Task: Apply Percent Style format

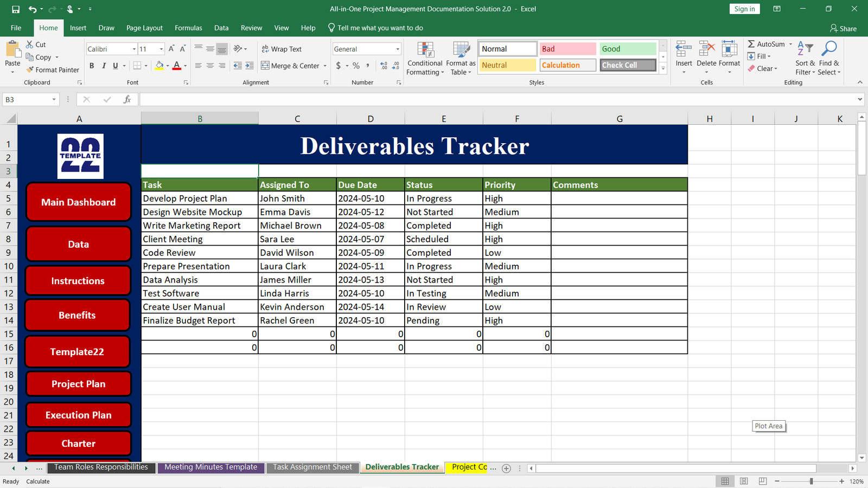Action: pos(356,66)
